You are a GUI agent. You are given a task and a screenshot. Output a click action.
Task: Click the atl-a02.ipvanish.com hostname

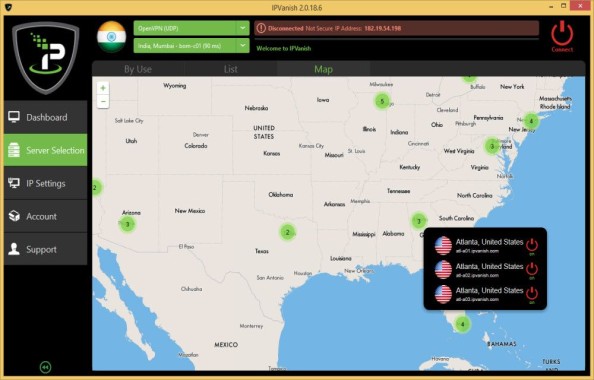pos(477,275)
